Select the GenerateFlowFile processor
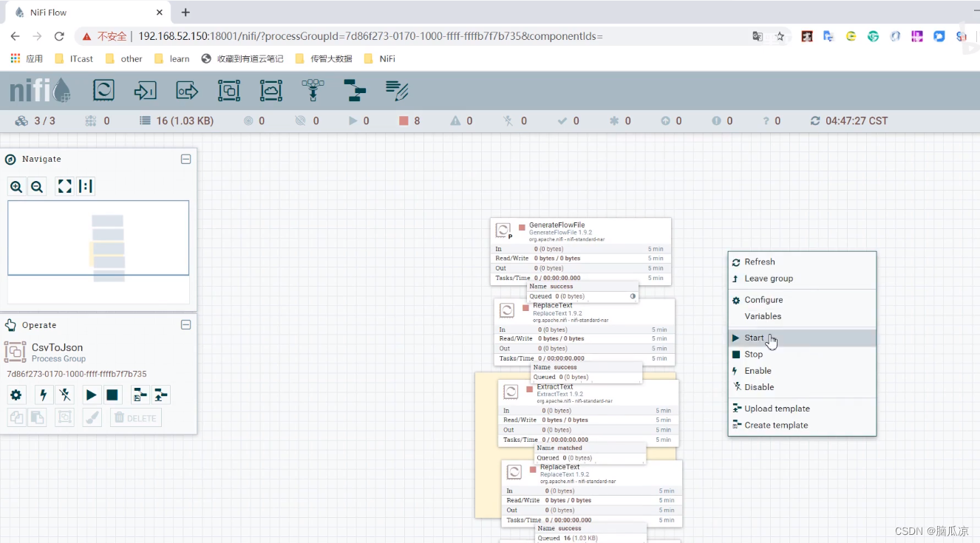The image size is (980, 543). coord(581,251)
